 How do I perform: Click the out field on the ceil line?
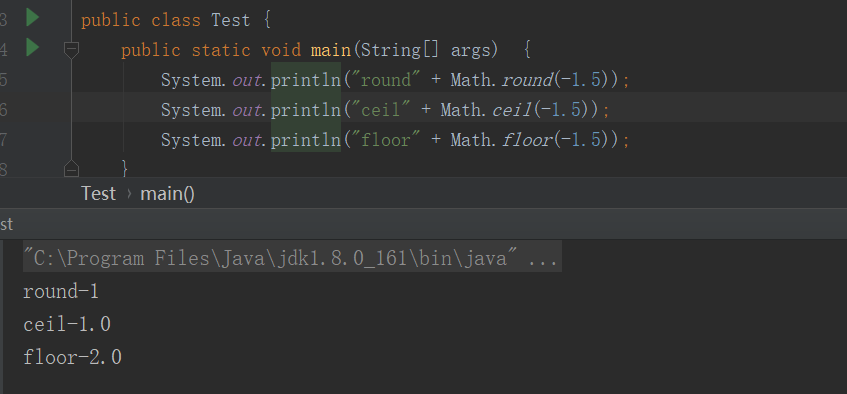click(247, 111)
